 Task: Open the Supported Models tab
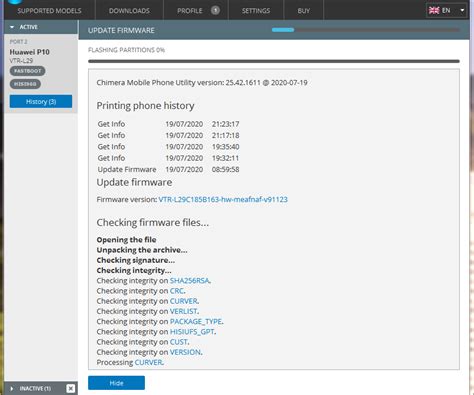tap(49, 11)
